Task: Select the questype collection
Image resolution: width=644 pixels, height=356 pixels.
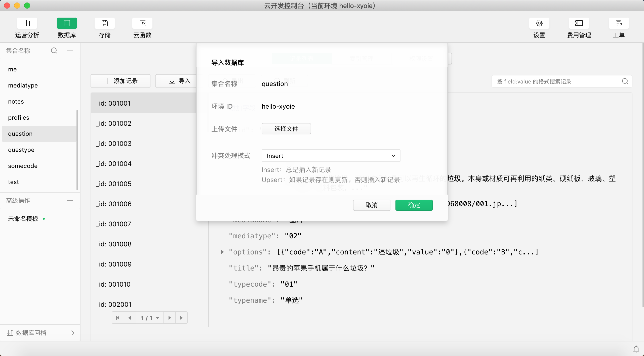Action: point(21,150)
